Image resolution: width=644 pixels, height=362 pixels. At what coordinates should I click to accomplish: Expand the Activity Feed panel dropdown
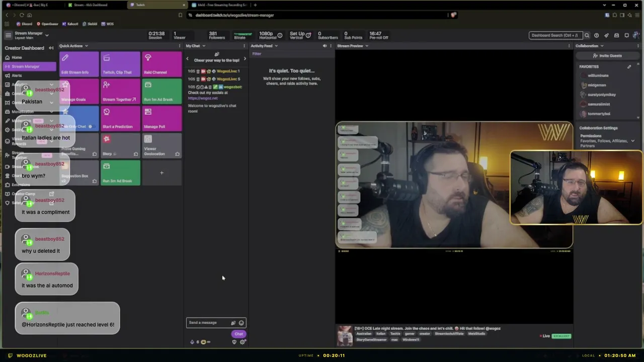tap(276, 46)
